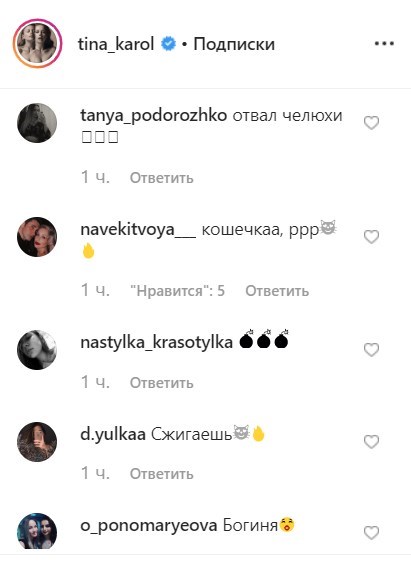
Task: Tap heart next to d.yulkaa's comment
Action: [371, 441]
